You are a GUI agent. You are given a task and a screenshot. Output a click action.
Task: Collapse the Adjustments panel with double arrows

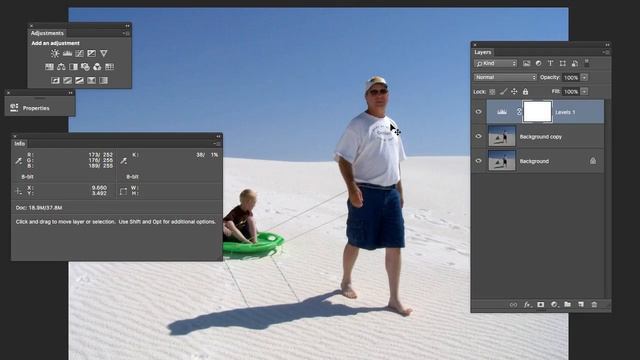coord(127,26)
